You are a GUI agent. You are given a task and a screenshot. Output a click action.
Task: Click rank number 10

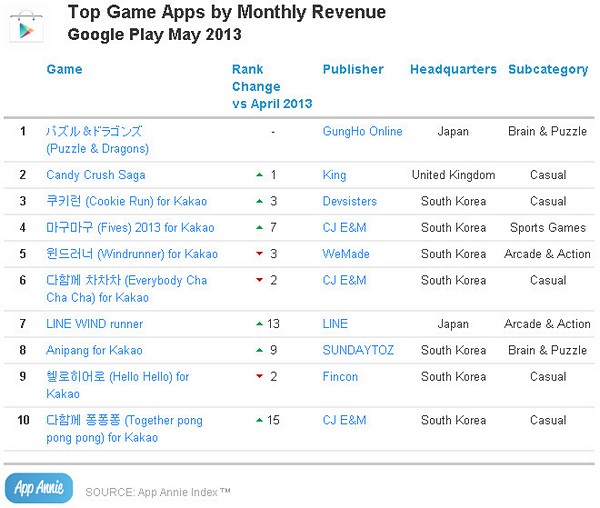pyautogui.click(x=23, y=420)
